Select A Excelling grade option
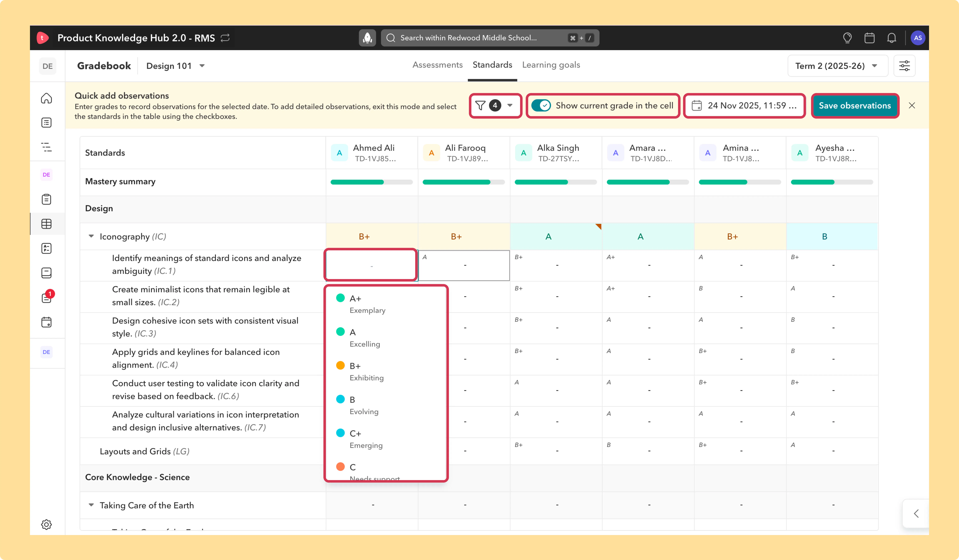The width and height of the screenshot is (959, 560). coord(386,337)
